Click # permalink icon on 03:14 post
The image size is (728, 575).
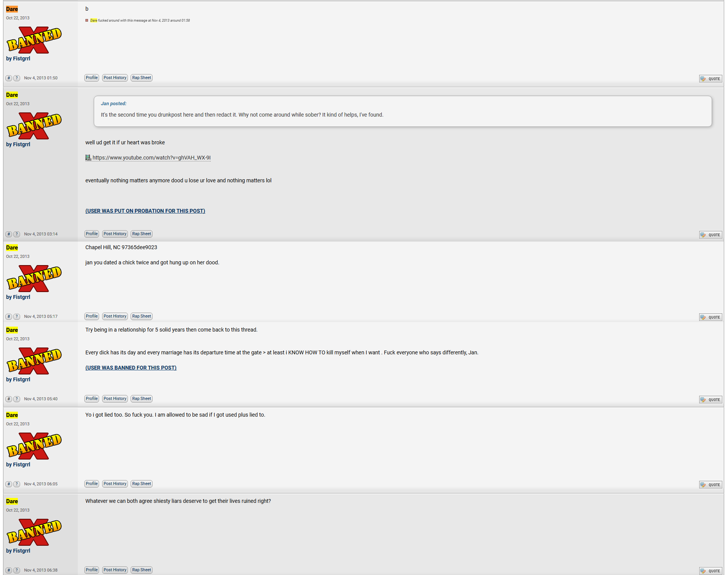click(x=9, y=234)
